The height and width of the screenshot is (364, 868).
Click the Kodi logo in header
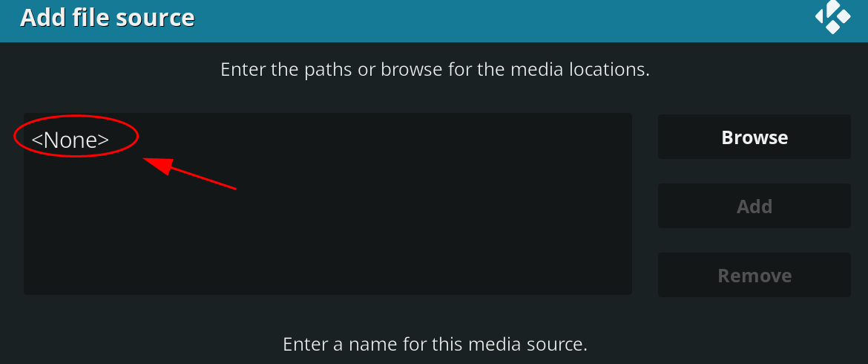pos(832,17)
